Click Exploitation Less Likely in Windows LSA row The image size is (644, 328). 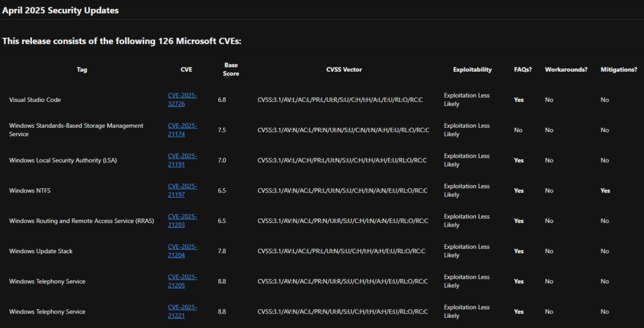click(467, 161)
